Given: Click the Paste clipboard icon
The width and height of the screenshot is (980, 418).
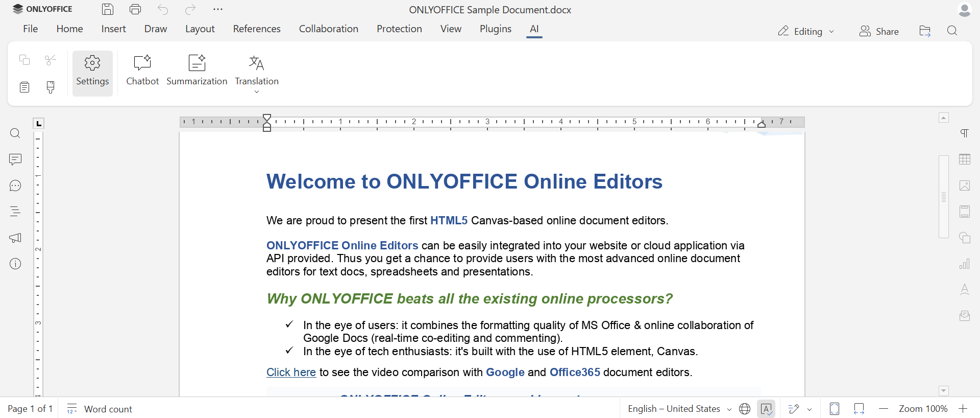Looking at the screenshot, I should (x=24, y=87).
